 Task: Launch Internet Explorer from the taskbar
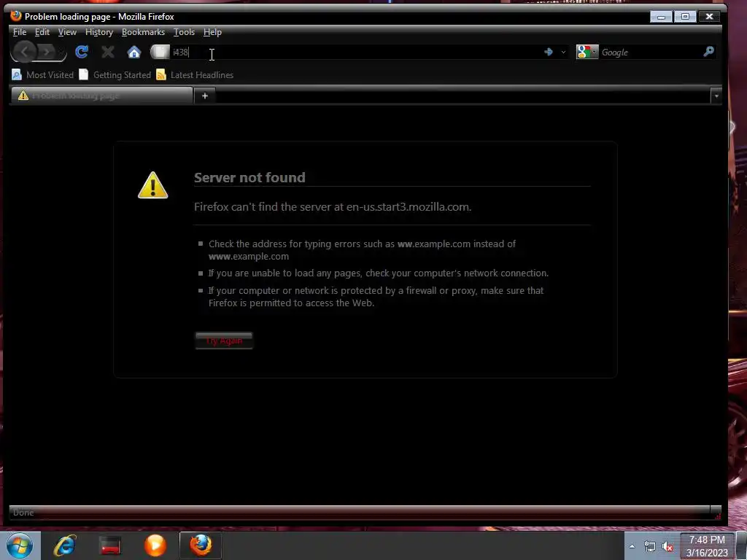[x=65, y=545]
